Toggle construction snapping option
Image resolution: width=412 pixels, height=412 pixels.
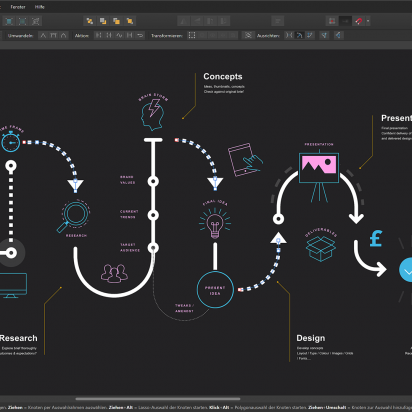tap(338, 35)
